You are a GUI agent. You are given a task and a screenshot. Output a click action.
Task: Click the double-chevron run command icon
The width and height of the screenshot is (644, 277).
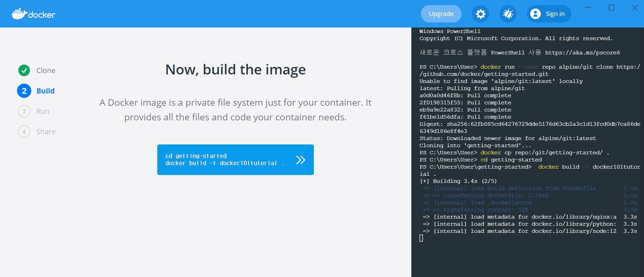301,160
